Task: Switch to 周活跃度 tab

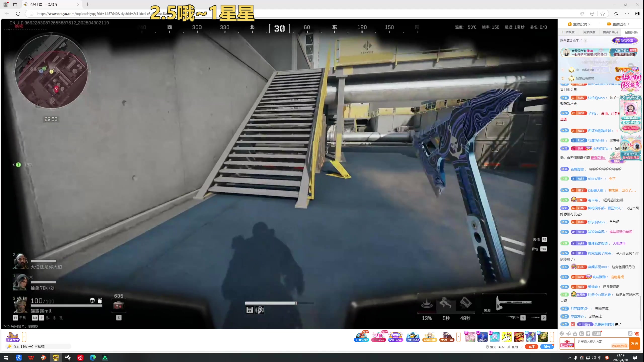Action: [x=589, y=32]
